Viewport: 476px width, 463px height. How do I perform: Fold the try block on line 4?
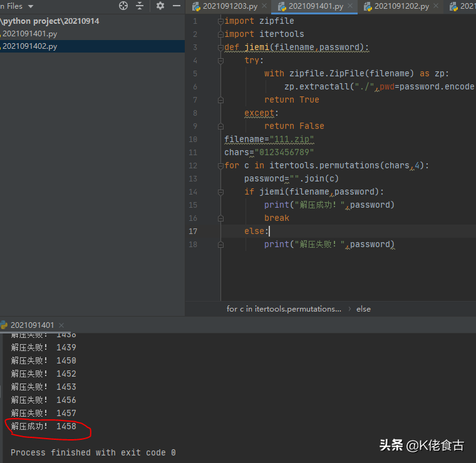click(220, 61)
